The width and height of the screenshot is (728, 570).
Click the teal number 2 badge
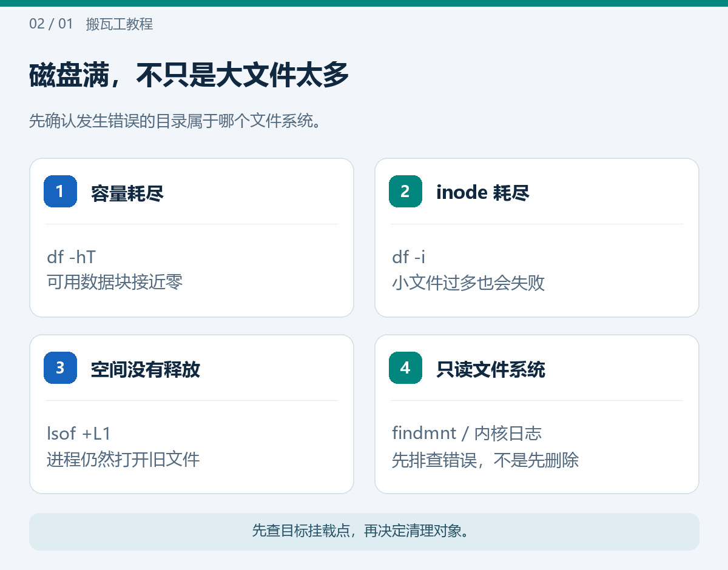[x=405, y=192]
